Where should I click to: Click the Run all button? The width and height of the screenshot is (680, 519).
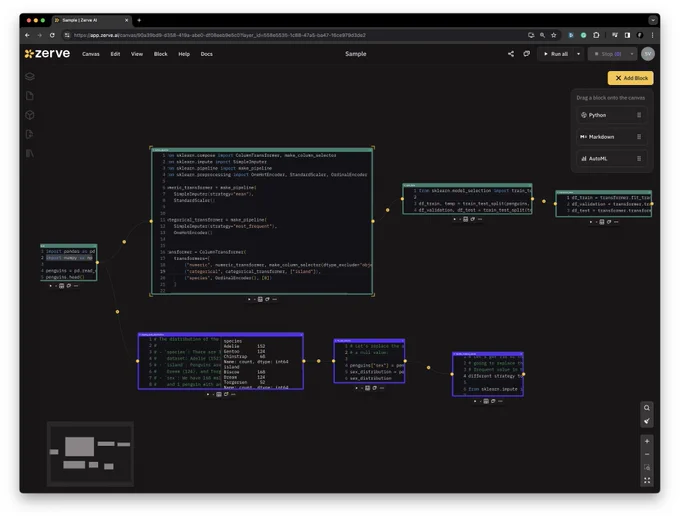pyautogui.click(x=556, y=54)
